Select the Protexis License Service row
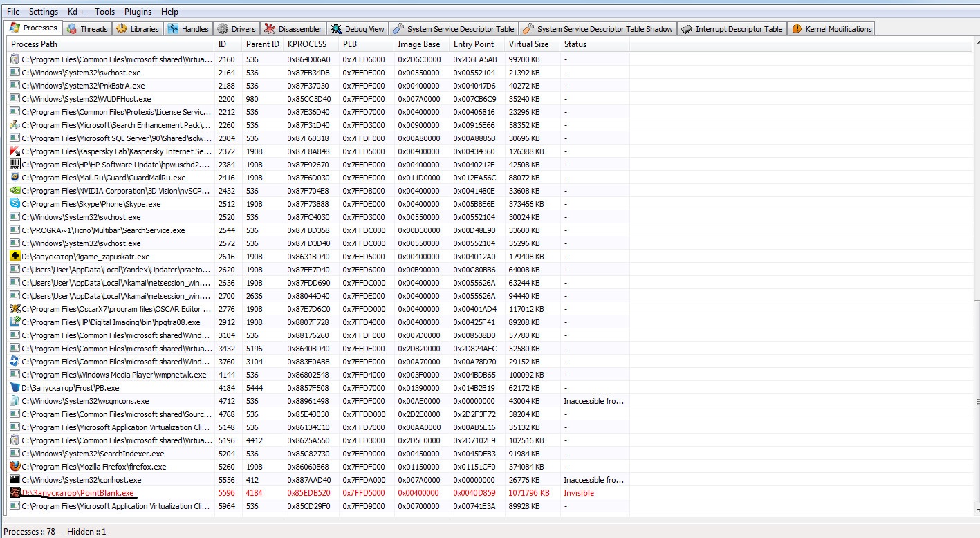The width and height of the screenshot is (980, 538). [318, 112]
